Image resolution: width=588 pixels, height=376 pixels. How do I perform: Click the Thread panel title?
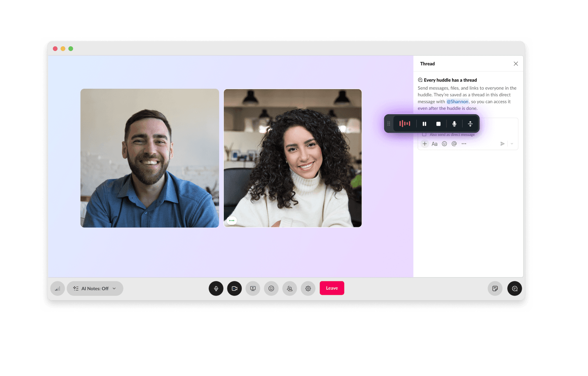pos(427,64)
